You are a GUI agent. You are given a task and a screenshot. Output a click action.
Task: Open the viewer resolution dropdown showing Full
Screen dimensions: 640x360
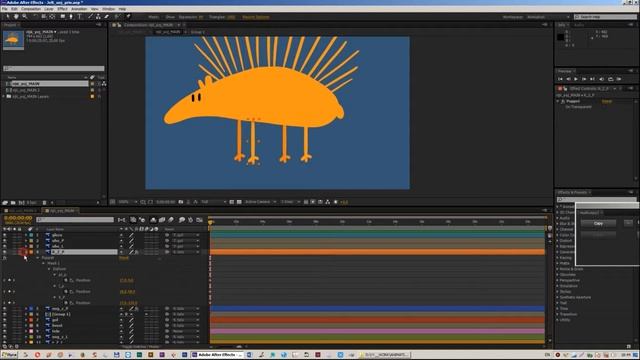213,202
